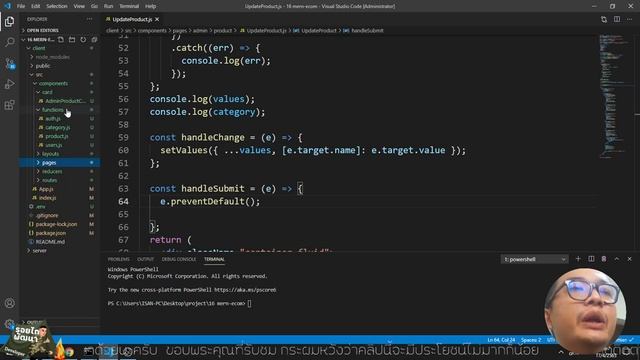The image size is (640, 360).
Task: Kill the terminal with trash icon
Action: 604,259
